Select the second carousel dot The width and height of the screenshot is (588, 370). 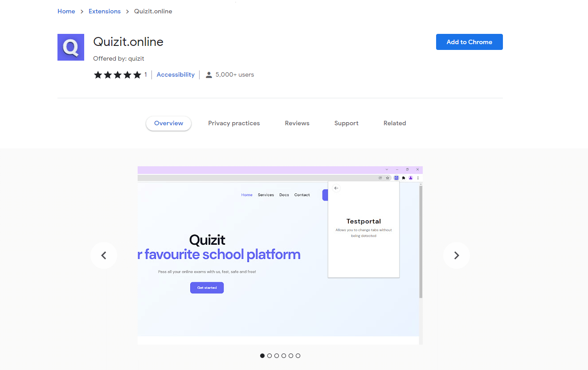[x=269, y=356]
